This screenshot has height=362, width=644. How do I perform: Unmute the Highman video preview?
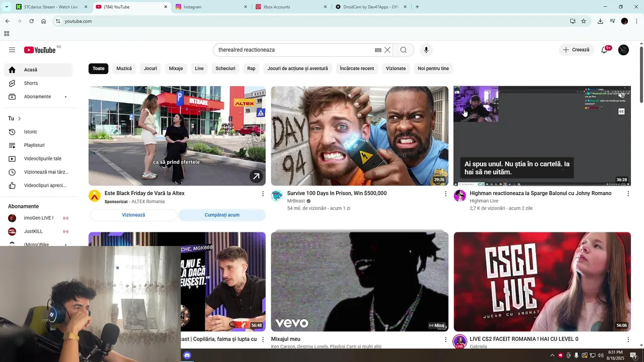(x=621, y=95)
